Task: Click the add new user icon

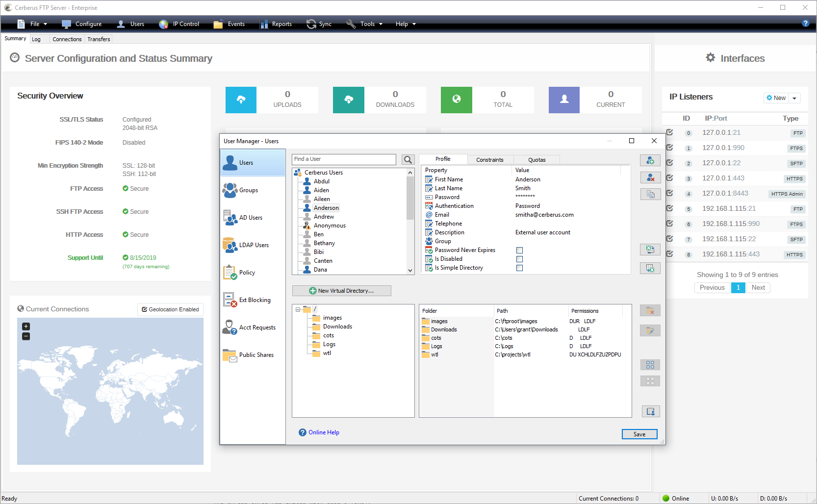Action: pos(650,160)
